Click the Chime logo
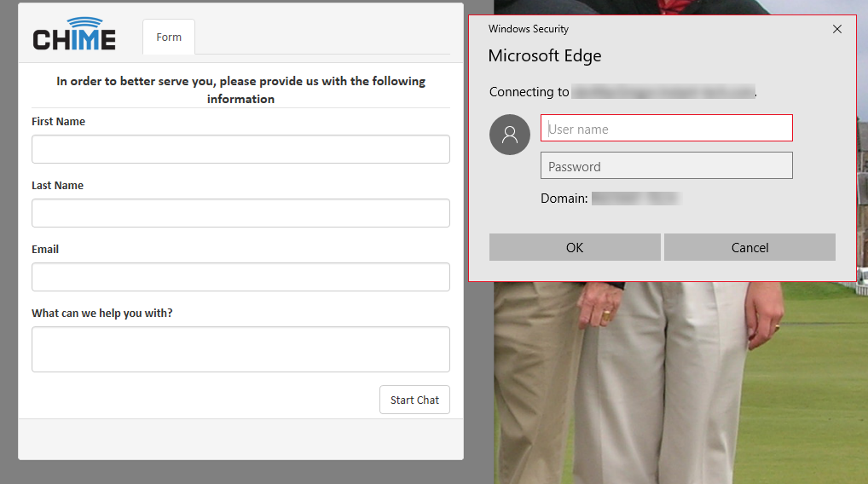The image size is (868, 484). click(x=74, y=34)
